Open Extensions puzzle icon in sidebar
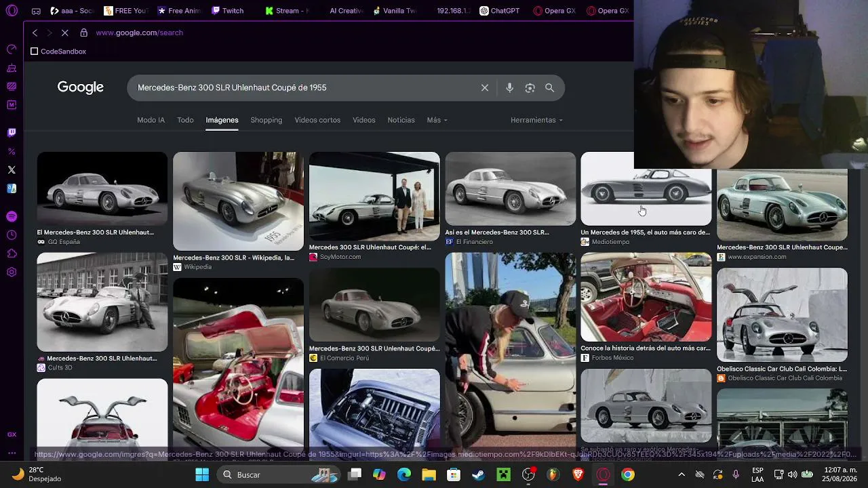The width and height of the screenshot is (868, 488). point(12,253)
